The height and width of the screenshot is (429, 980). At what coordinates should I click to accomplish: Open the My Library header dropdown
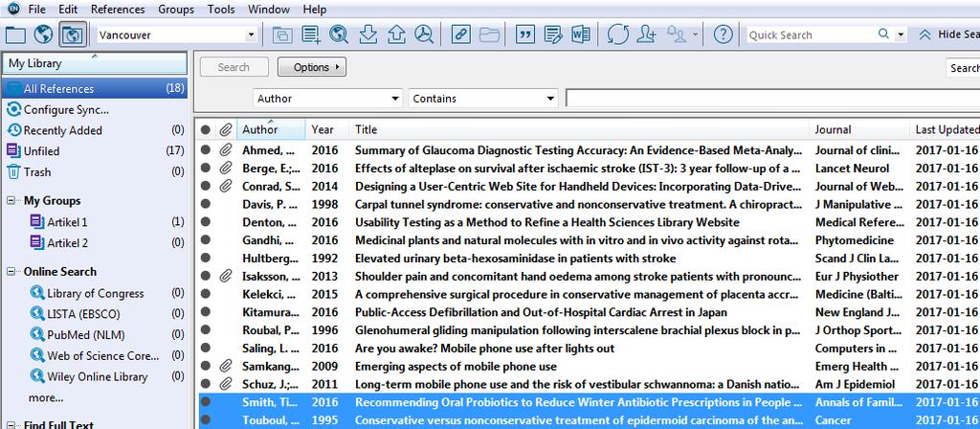click(x=95, y=63)
